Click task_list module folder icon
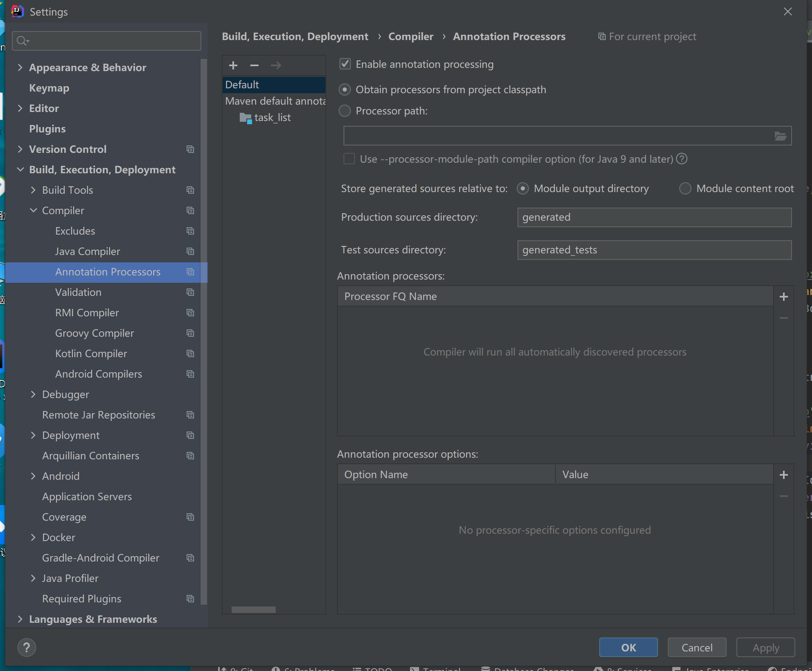Viewport: 812px width, 671px height. [245, 118]
